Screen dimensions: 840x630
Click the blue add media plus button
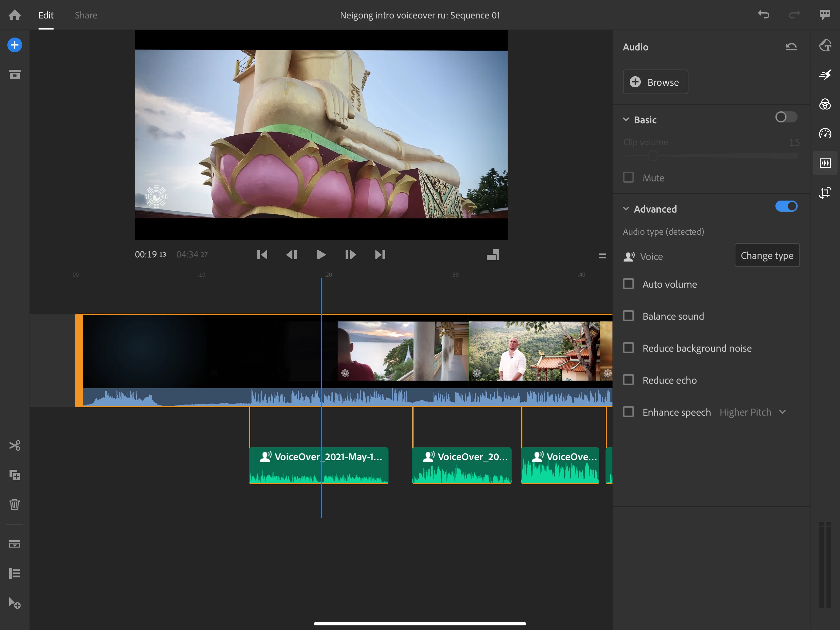point(14,45)
